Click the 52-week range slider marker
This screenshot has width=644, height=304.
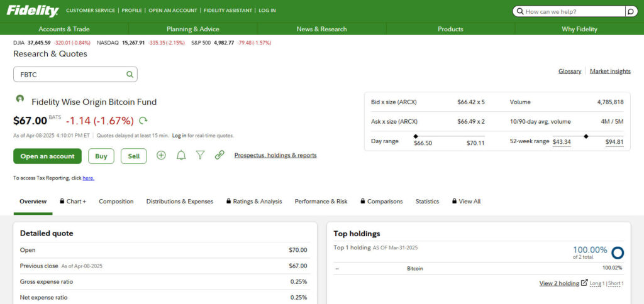586,136
